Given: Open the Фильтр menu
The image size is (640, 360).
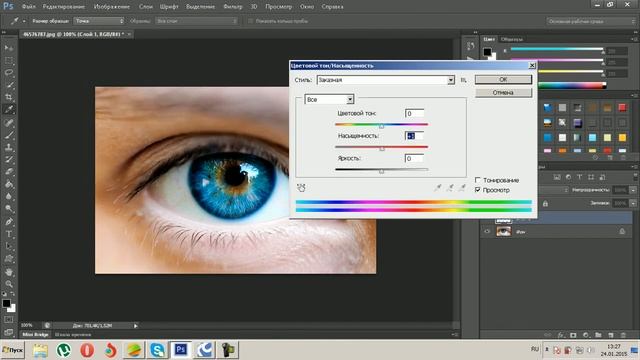Looking at the screenshot, I should [233, 7].
